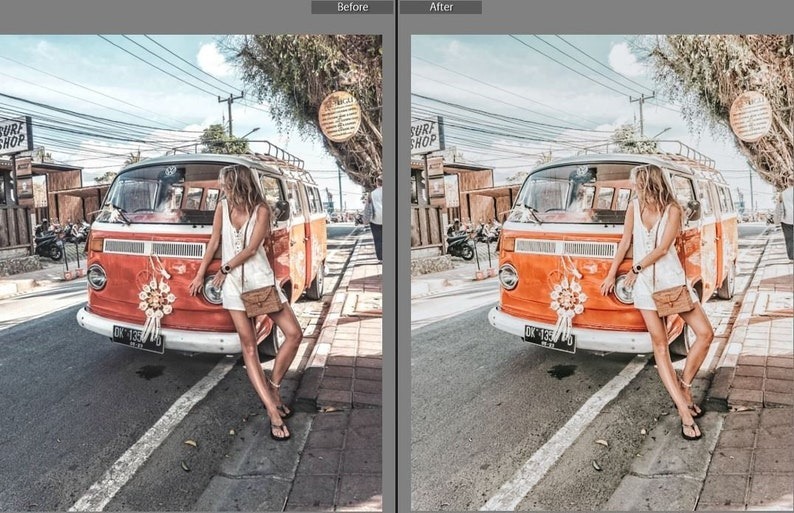Click the van's license plate in Before photo

[x=138, y=339]
